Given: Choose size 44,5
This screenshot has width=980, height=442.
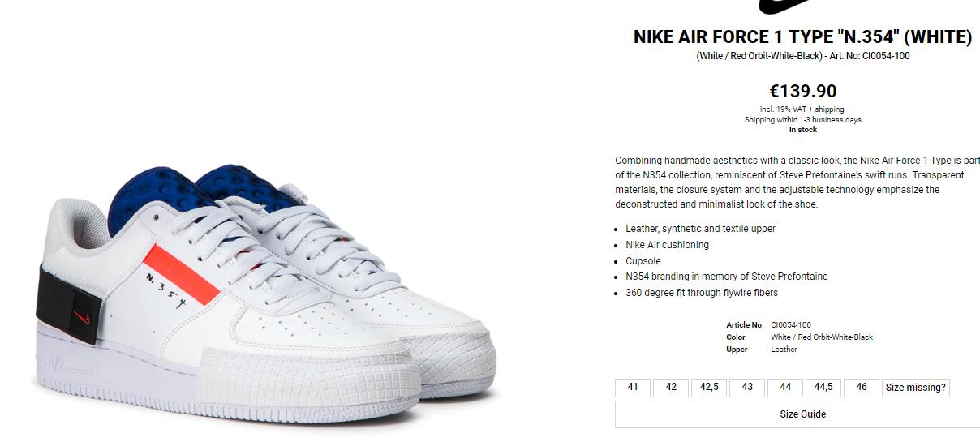Looking at the screenshot, I should [x=823, y=388].
